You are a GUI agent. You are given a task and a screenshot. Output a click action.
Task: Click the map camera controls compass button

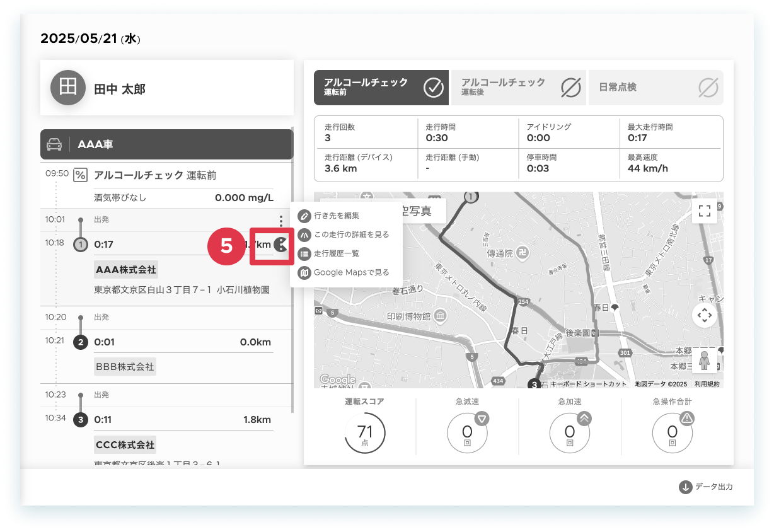click(705, 315)
